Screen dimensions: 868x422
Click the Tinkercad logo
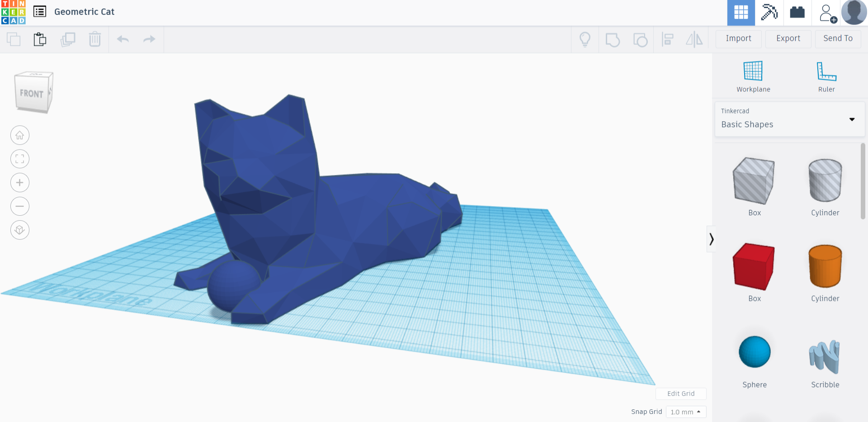pyautogui.click(x=13, y=12)
